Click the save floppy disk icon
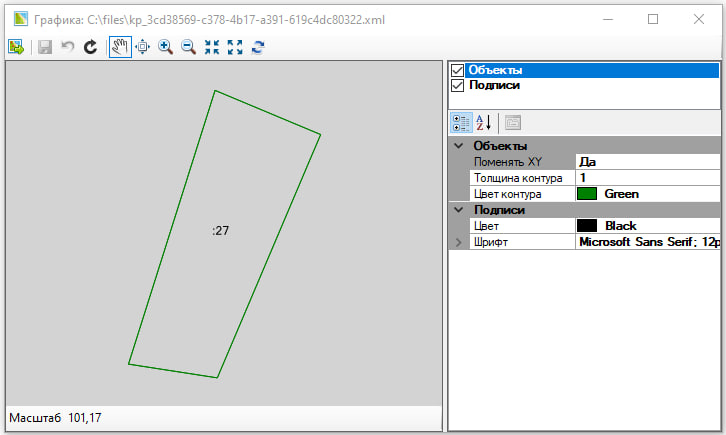 pyautogui.click(x=45, y=47)
